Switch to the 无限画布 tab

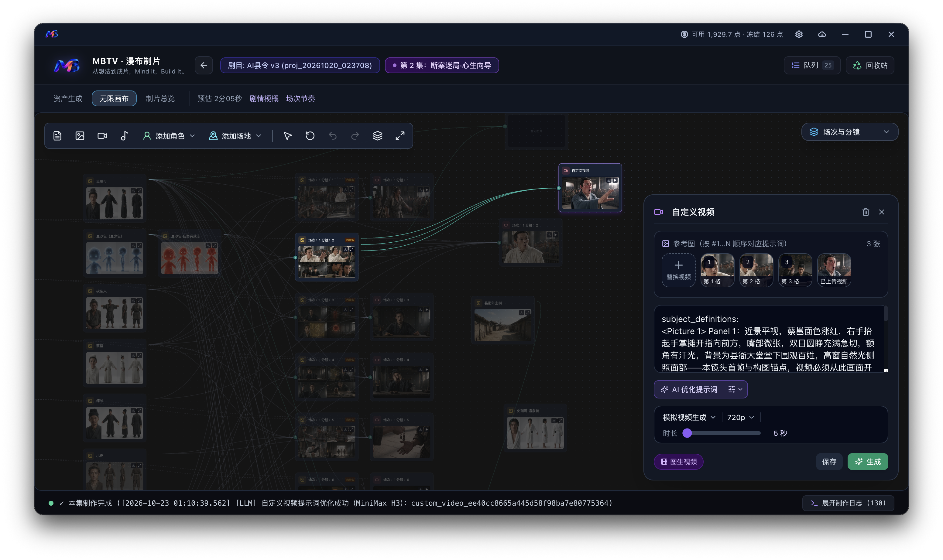click(x=114, y=98)
